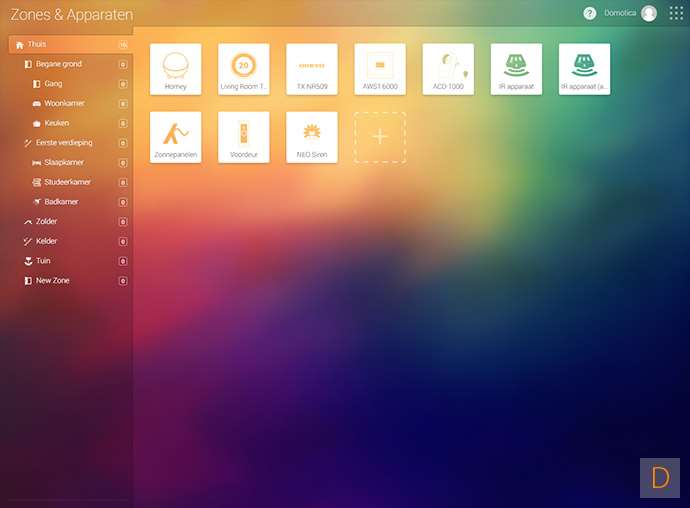Select the Eerste verdieping zone
The height and width of the screenshot is (508, 690).
point(64,143)
